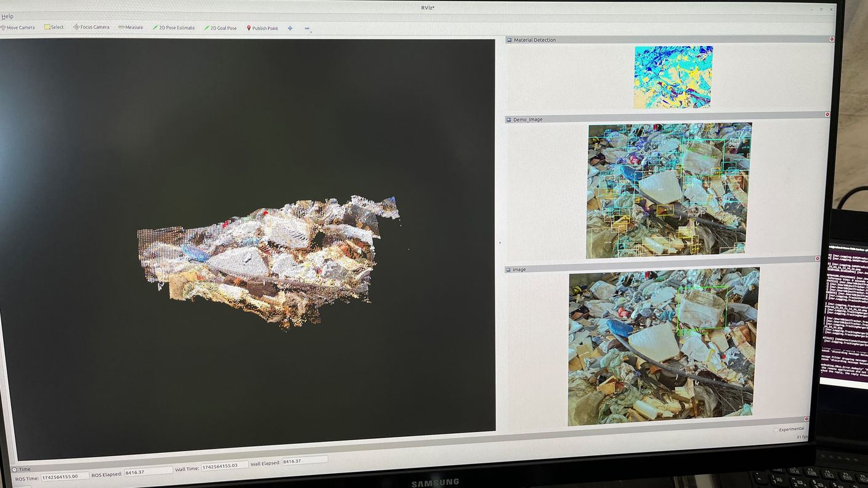
Task: Click the Image panel title icon
Action: (x=508, y=270)
